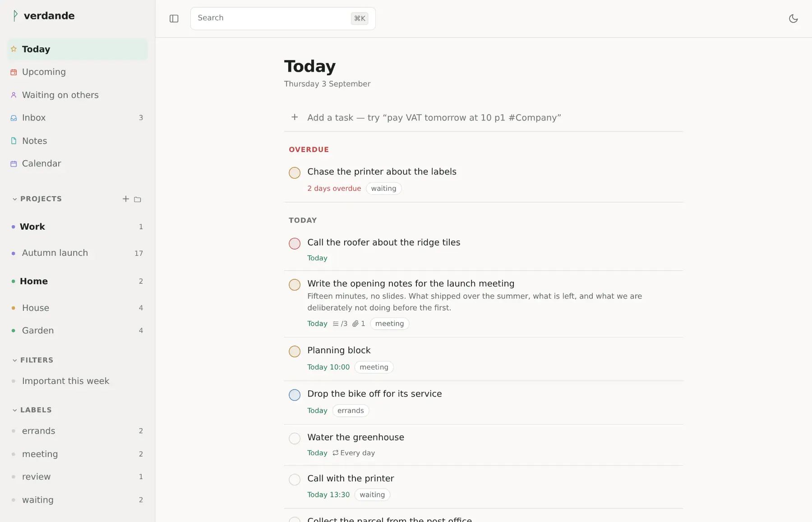This screenshot has width=812, height=522.
Task: Check off the Planning block task
Action: 295,351
